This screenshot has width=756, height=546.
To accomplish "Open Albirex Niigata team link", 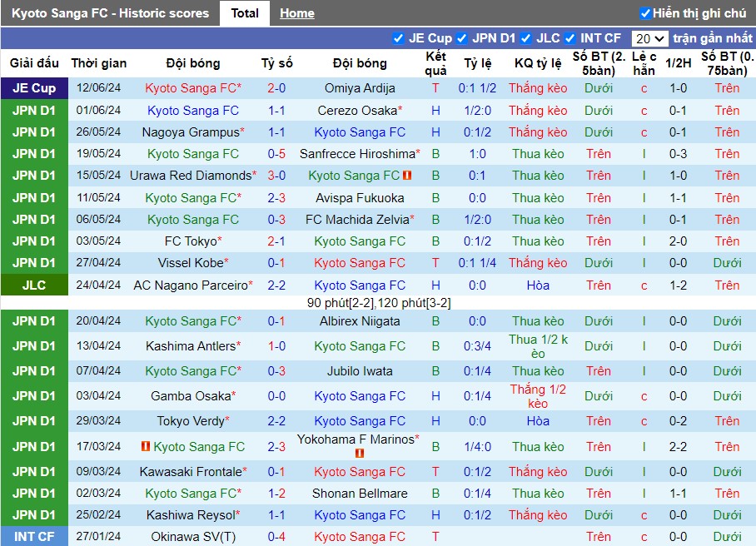I will pos(360,321).
